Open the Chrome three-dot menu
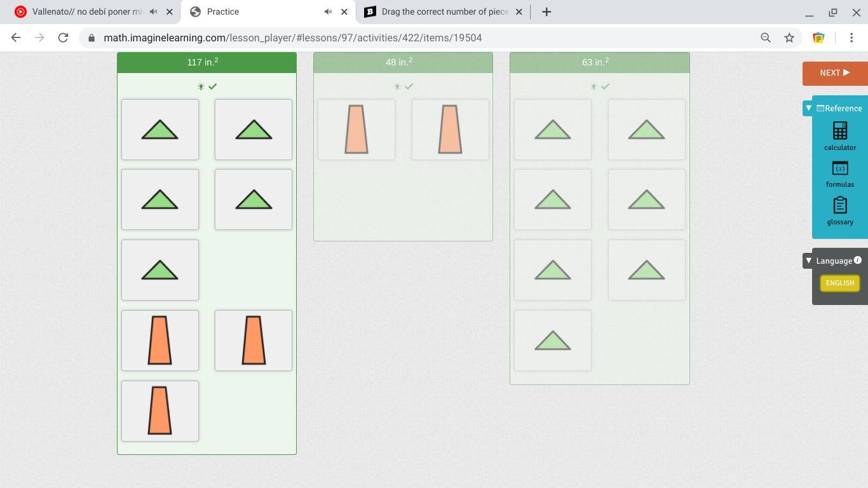The width and height of the screenshot is (868, 488). [851, 38]
